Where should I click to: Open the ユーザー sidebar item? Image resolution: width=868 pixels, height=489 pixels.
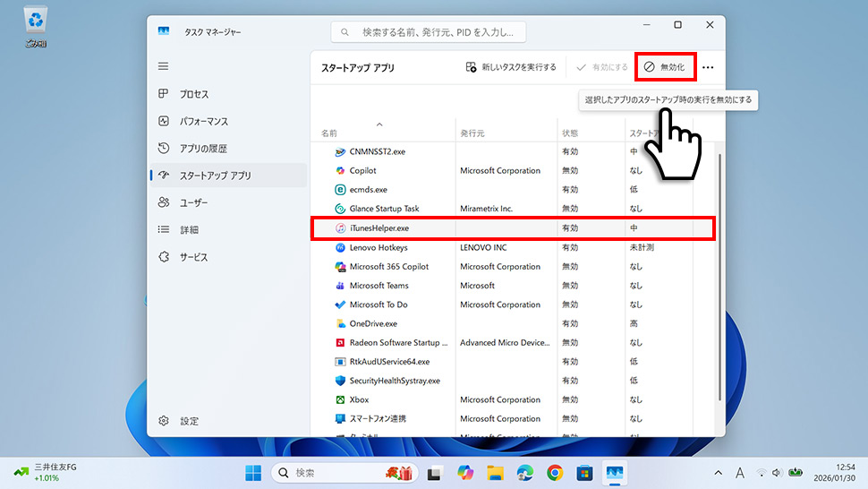[x=193, y=202]
